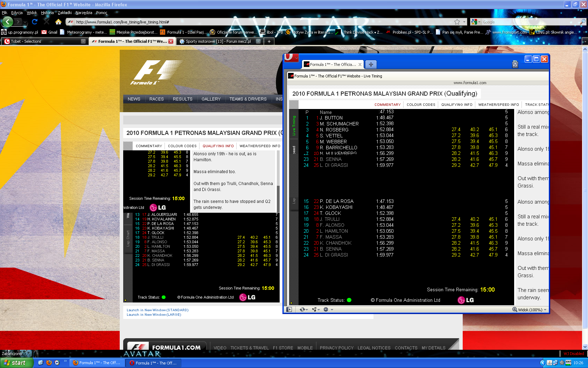Screen dimensions: 588x368
Task: Open VIDEO footer link
Action: tap(220, 348)
